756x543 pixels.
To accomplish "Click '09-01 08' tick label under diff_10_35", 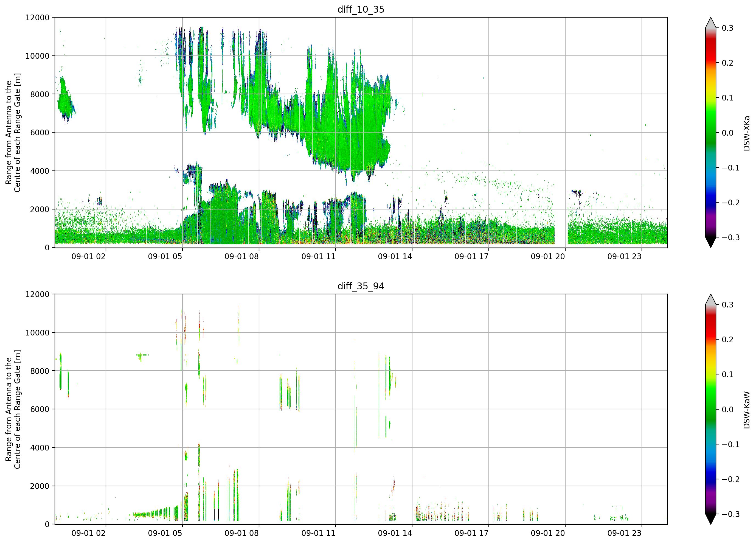I will coord(242,256).
